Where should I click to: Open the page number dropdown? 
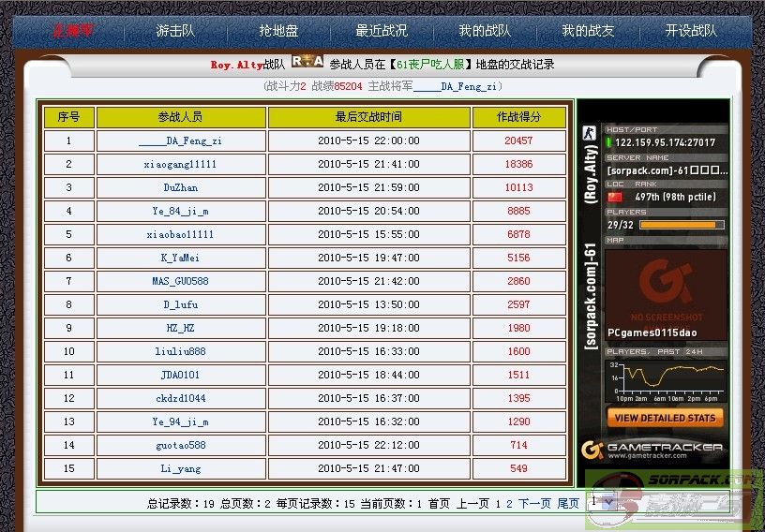(600, 502)
